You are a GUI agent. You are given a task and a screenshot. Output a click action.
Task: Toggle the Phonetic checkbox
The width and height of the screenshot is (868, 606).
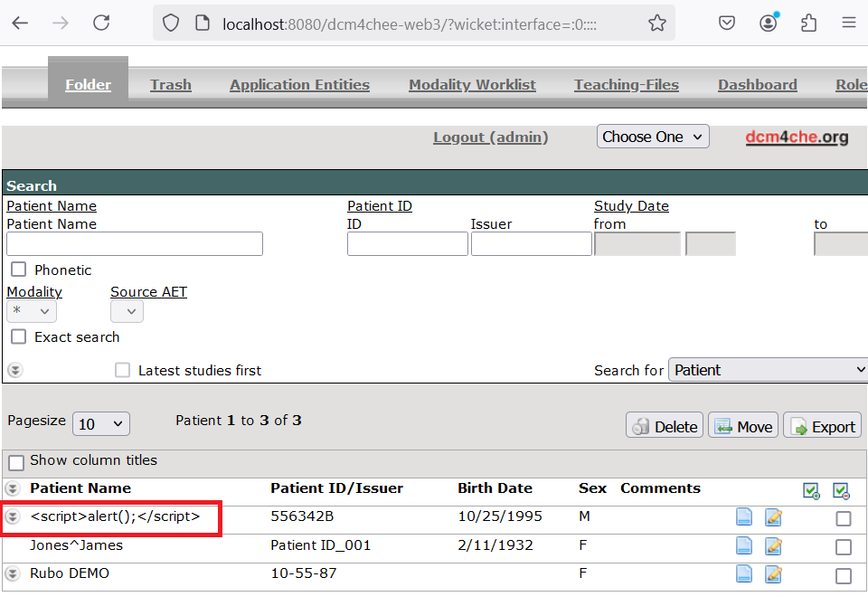click(19, 270)
